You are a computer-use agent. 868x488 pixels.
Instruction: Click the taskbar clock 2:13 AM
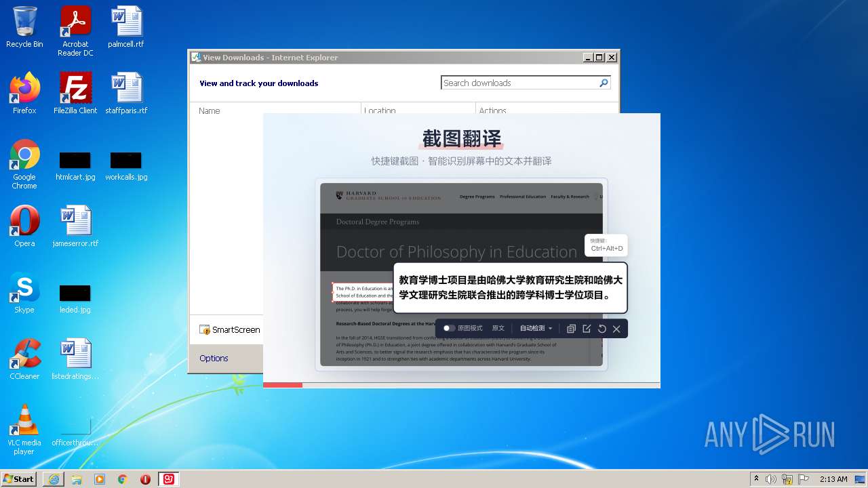click(833, 479)
